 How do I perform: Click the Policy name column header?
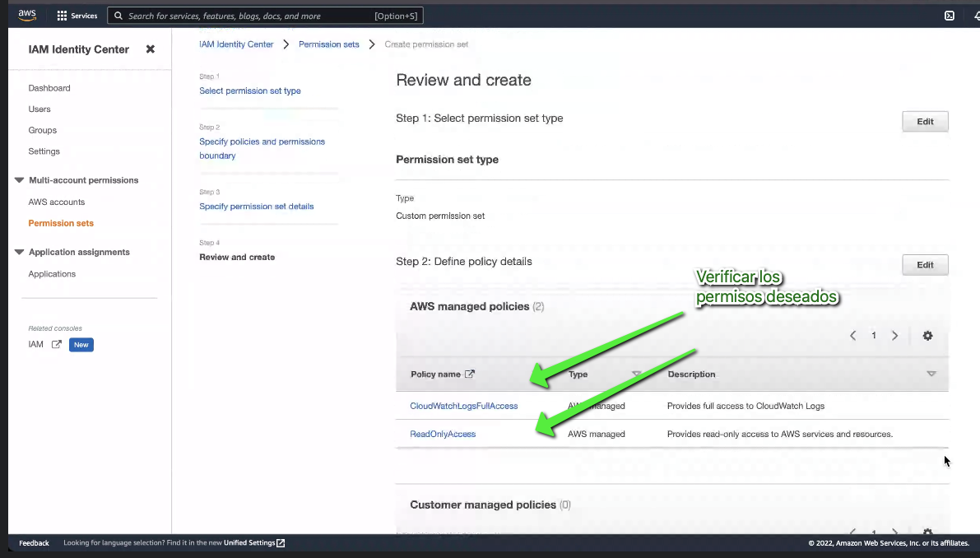(435, 374)
